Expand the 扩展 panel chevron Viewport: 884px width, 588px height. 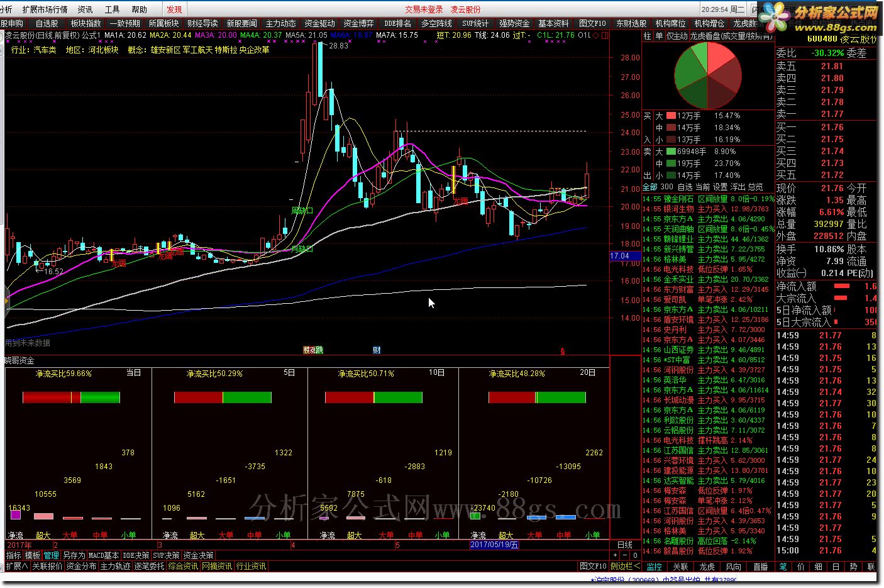17,567
